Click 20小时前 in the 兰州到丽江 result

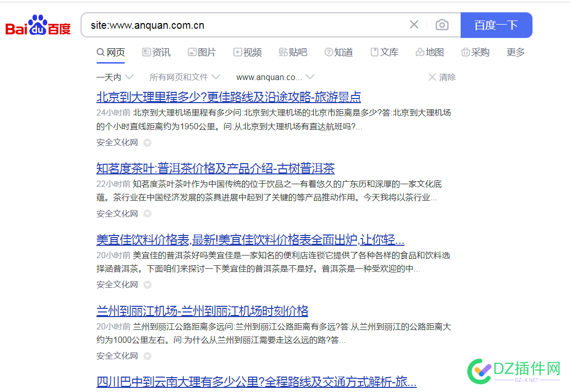[113, 327]
